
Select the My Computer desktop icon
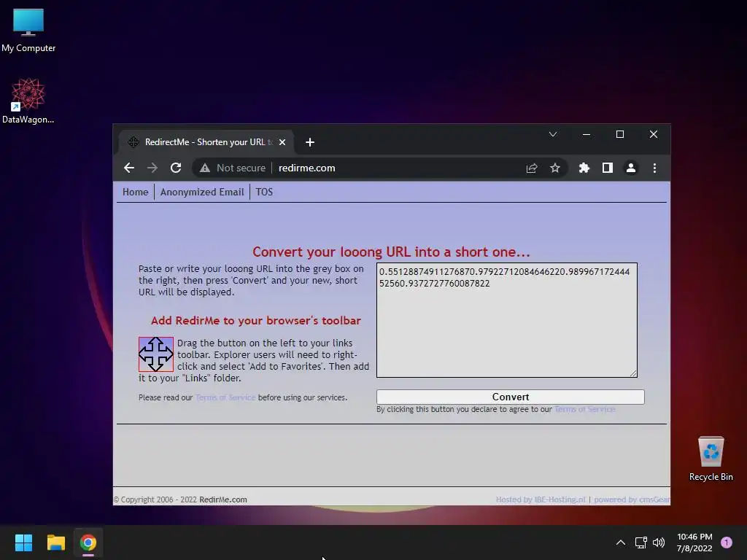pos(28,31)
